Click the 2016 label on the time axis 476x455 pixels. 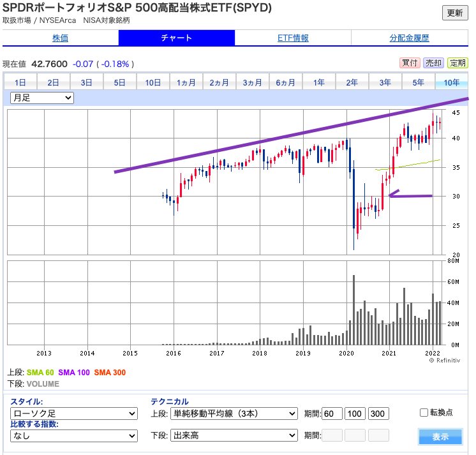click(174, 354)
